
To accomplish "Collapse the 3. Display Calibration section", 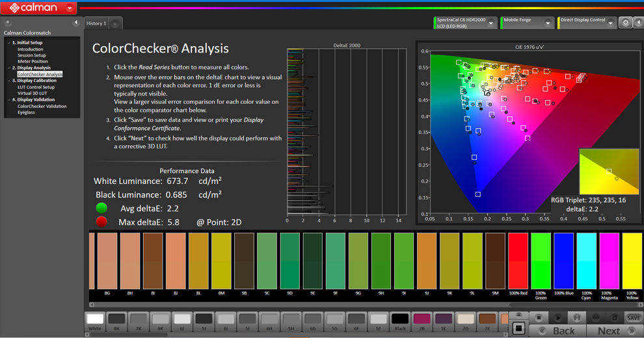I will 8,81.
